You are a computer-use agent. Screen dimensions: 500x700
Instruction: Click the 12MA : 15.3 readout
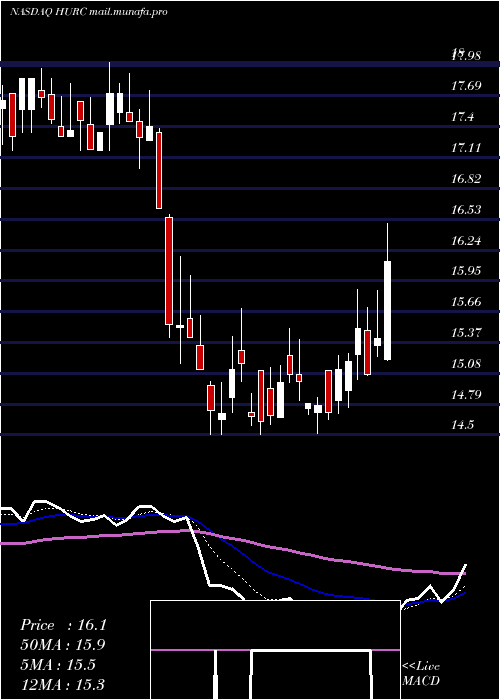63,684
